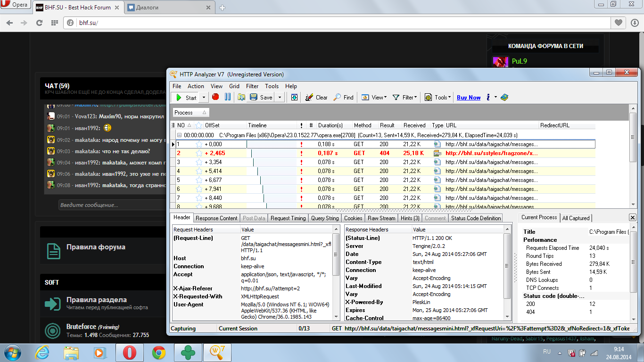Switch to the Query String tab

pos(325,218)
